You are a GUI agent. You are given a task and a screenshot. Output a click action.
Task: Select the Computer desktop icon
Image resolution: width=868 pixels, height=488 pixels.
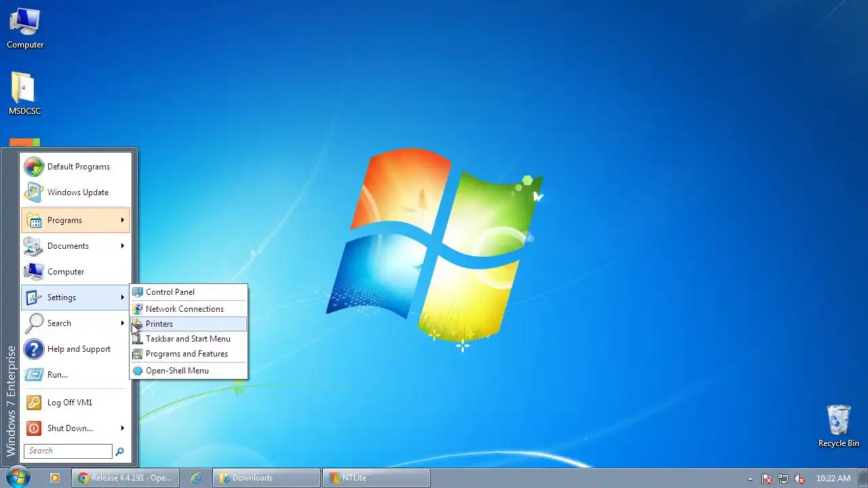(x=25, y=28)
